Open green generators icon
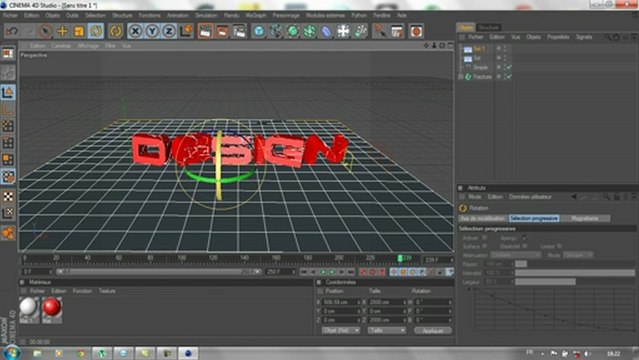The height and width of the screenshot is (360, 639). click(293, 31)
